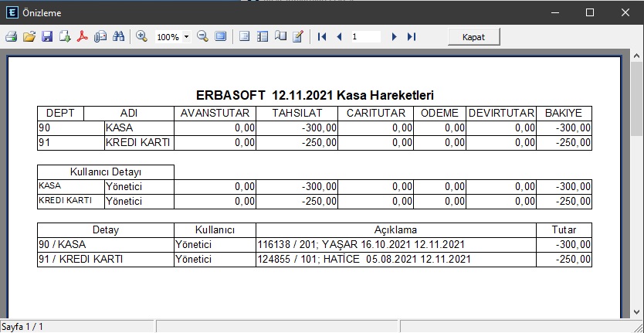Screen dimensions: 644x333
Task: Export report to PDF
Action: pos(83,36)
